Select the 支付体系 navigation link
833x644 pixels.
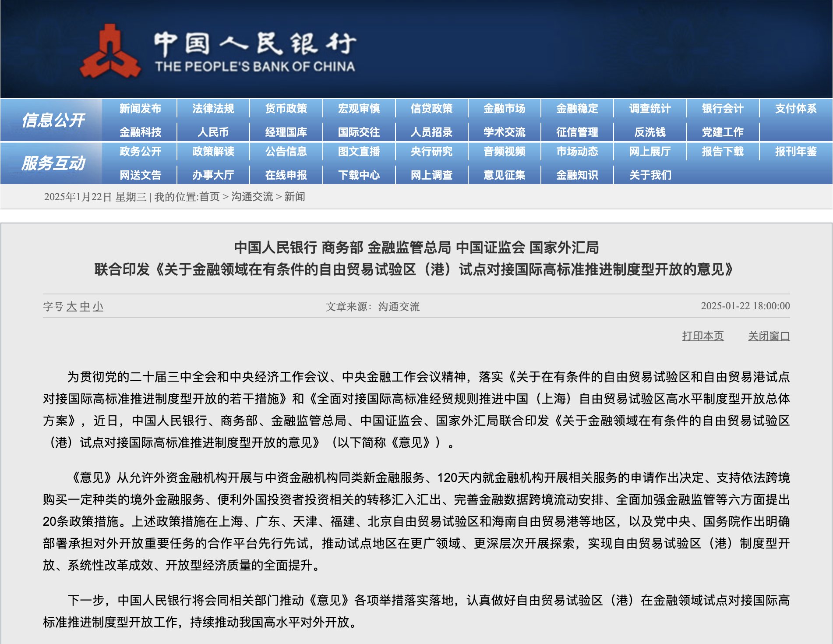tap(795, 109)
